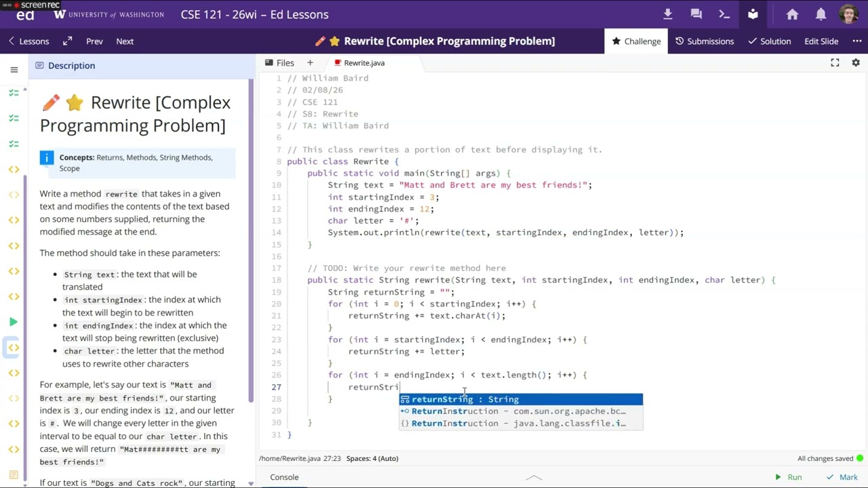Select the document slide icon at list end
This screenshot has width=868, height=488.
14,474
